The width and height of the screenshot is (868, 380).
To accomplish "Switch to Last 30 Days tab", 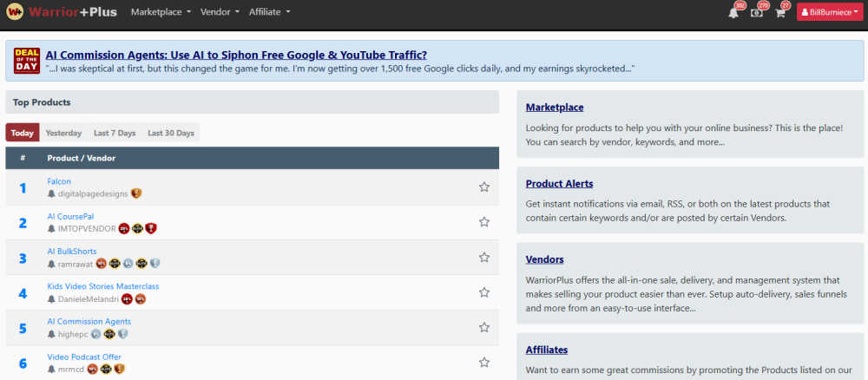I will coord(171,133).
